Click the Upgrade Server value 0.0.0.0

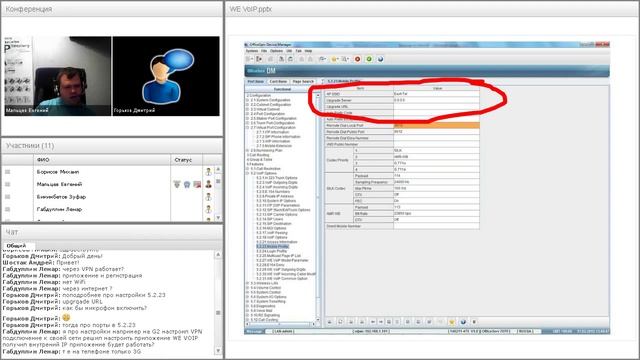436,100
